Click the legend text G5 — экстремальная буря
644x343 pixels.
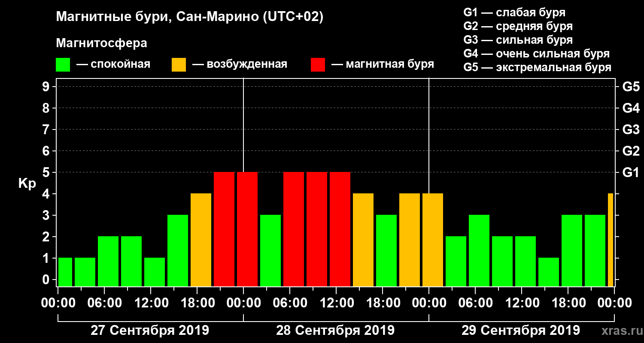pyautogui.click(x=538, y=67)
